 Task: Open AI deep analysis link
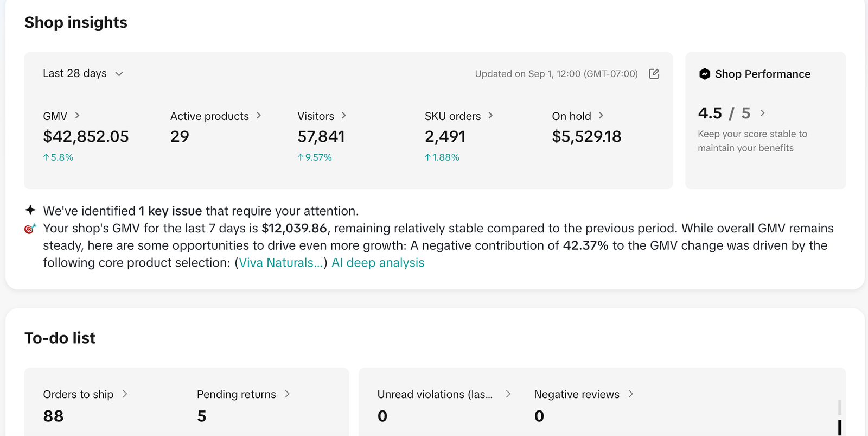pyautogui.click(x=378, y=263)
